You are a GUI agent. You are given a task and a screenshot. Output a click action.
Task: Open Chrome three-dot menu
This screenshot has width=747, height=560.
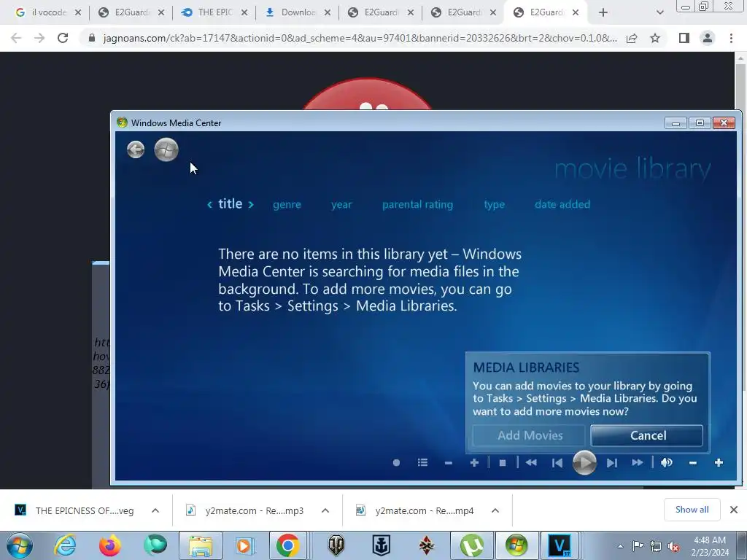click(x=731, y=38)
